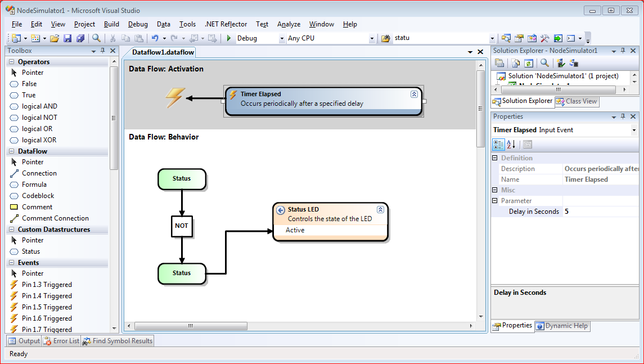Toggle Alphabetical sorting in Properties panel

[511, 145]
